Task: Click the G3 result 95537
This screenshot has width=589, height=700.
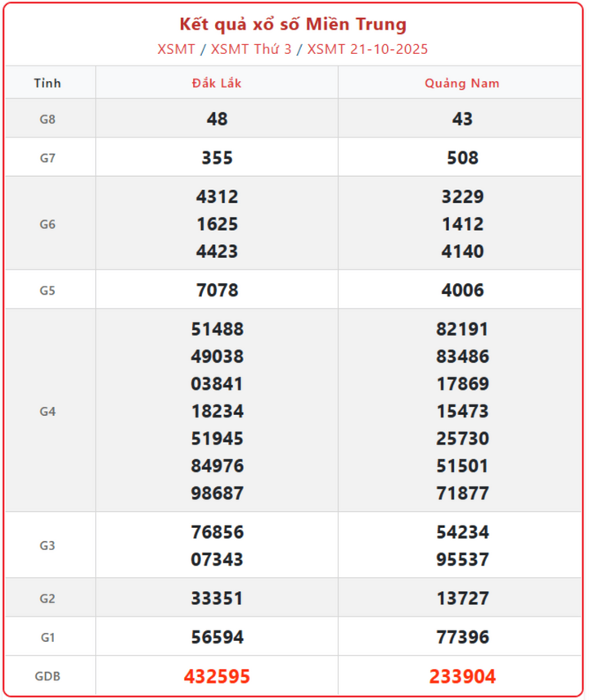Action: (x=462, y=560)
